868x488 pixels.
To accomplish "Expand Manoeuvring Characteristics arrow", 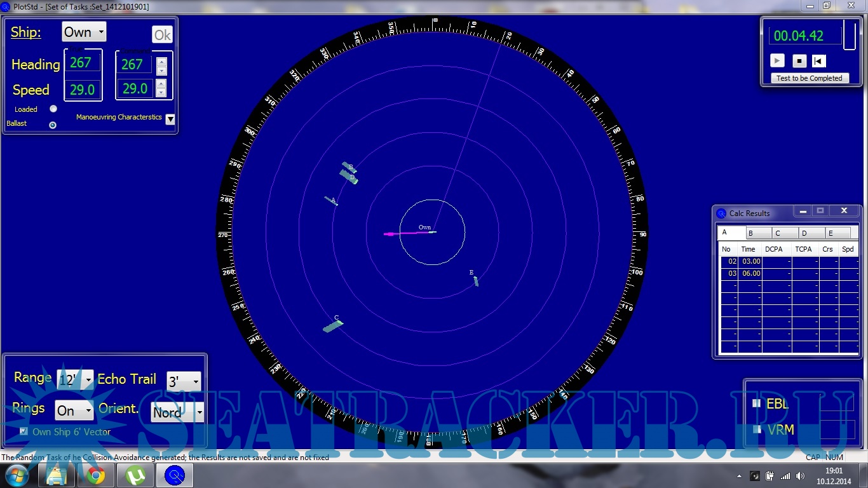I will tap(170, 119).
